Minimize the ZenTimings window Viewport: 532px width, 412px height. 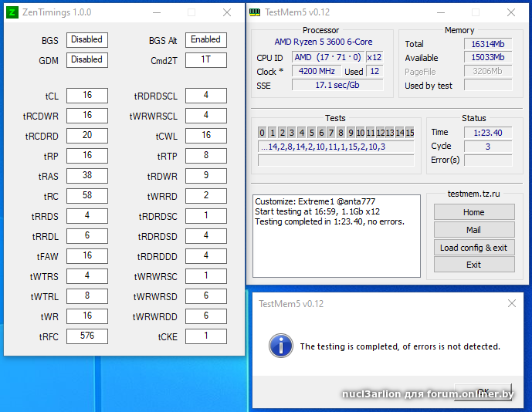coord(157,12)
